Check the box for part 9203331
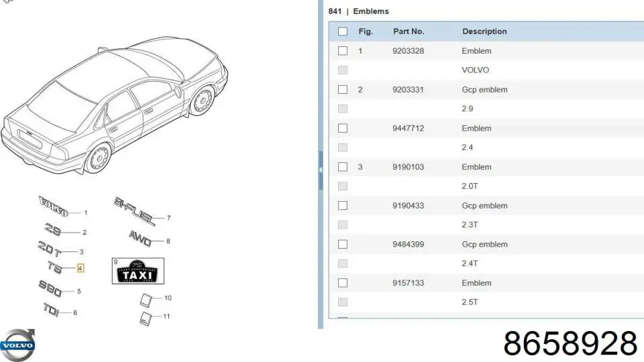 pyautogui.click(x=343, y=89)
